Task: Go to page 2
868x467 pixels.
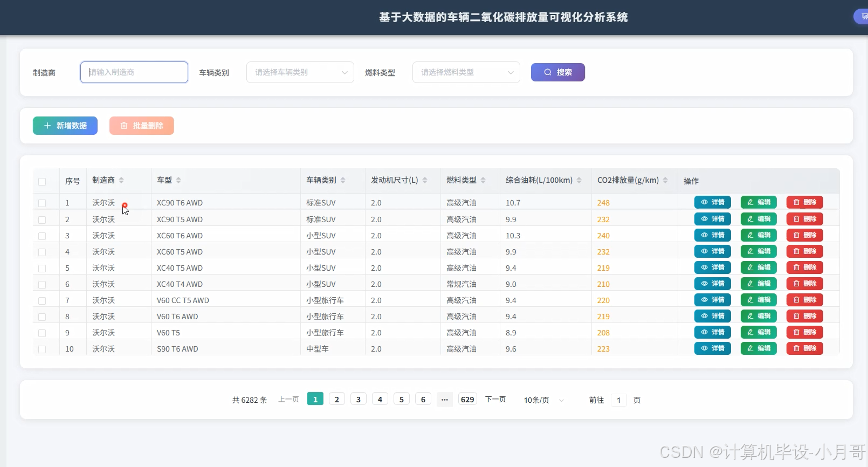Action: [337, 399]
